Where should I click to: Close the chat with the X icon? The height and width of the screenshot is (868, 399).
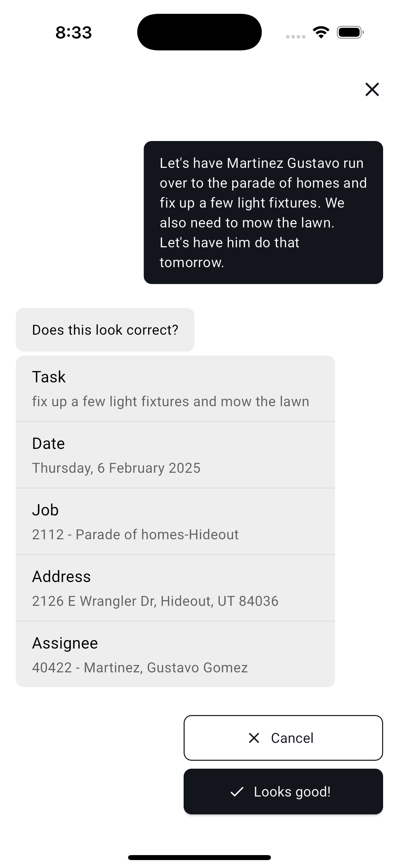coord(372,89)
